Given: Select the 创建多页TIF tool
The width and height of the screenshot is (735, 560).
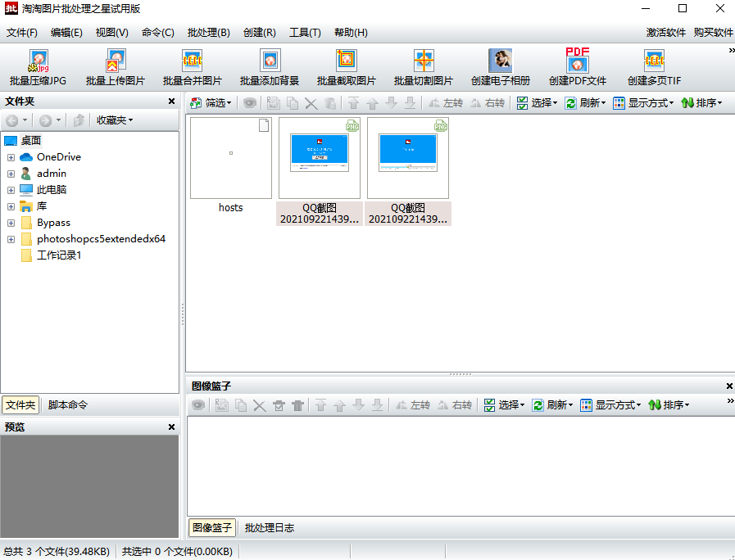Looking at the screenshot, I should point(655,67).
